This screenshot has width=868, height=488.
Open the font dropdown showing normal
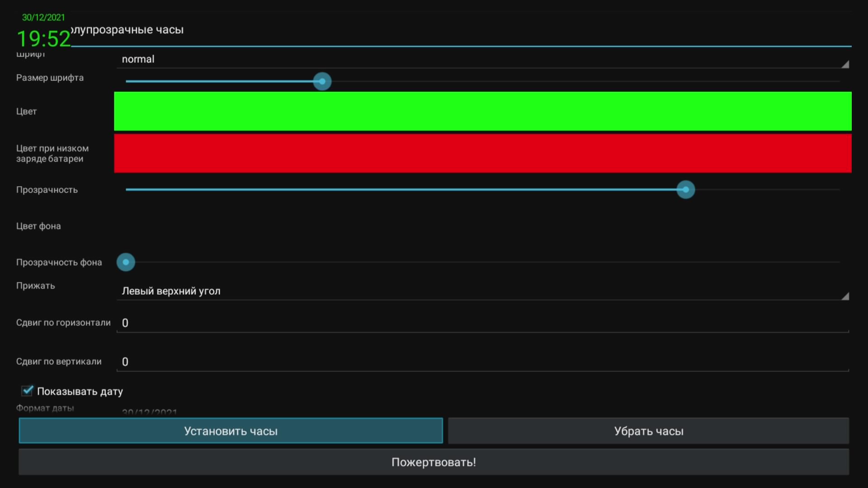click(483, 59)
